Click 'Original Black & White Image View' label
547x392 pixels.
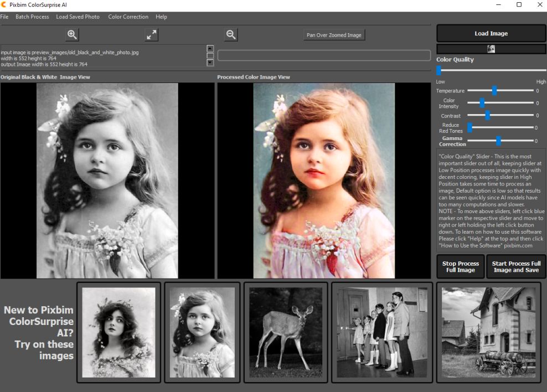click(x=45, y=77)
